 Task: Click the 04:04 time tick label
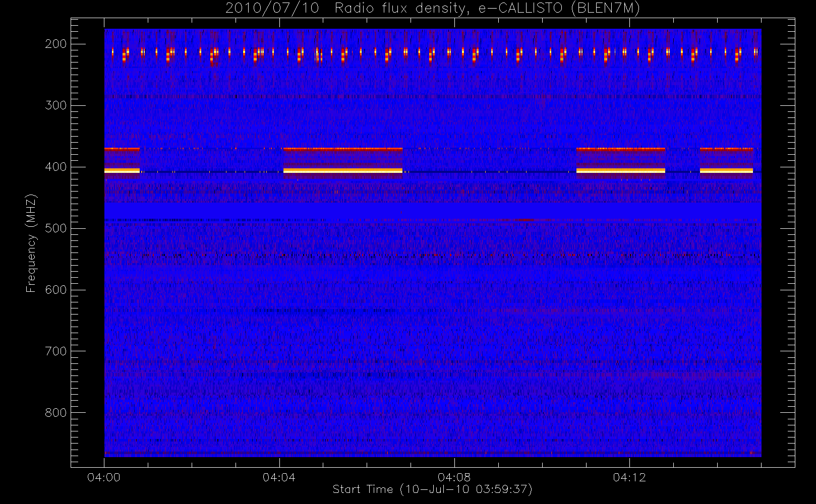coord(279,477)
